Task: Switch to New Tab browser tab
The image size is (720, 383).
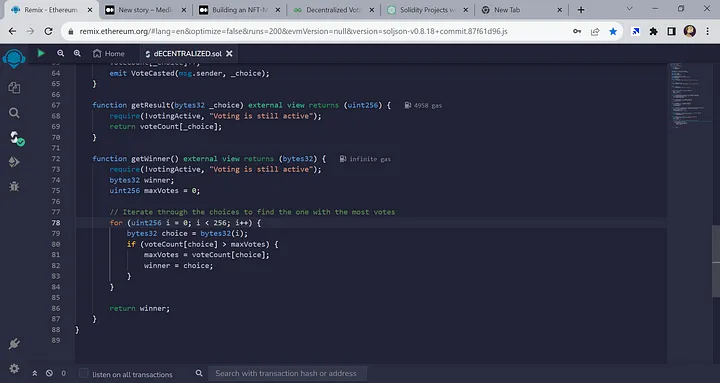Action: [x=521, y=10]
